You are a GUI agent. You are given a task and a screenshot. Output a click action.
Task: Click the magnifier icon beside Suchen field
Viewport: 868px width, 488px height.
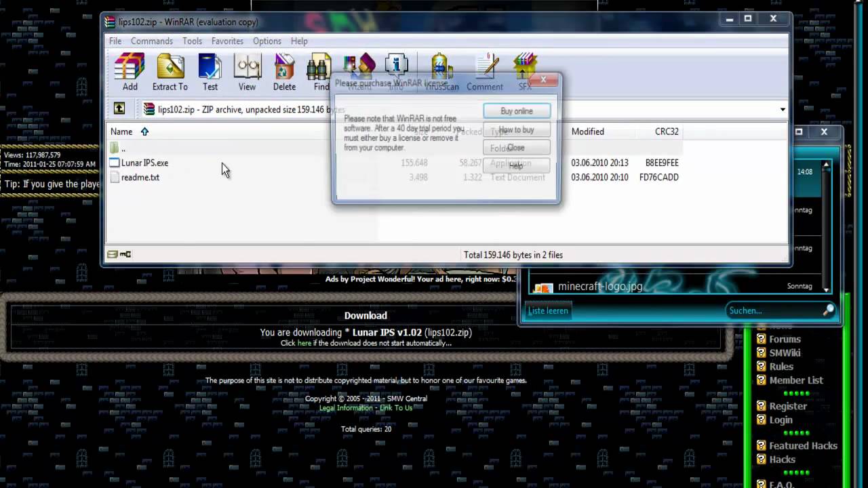(x=828, y=310)
